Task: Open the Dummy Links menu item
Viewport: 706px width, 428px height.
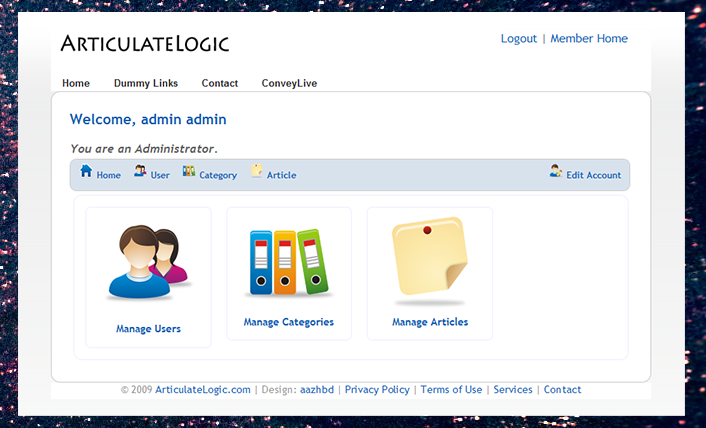Action: point(146,83)
